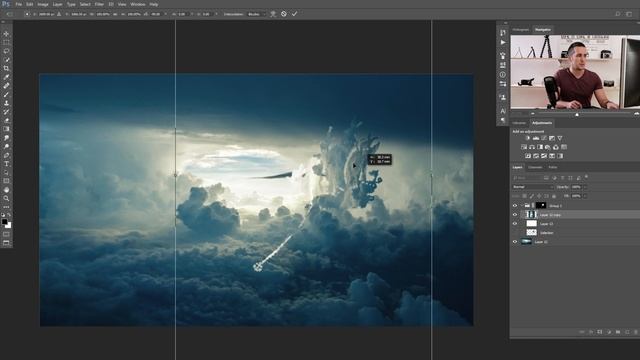
Task: Switch to the Paths tab
Action: (553, 167)
